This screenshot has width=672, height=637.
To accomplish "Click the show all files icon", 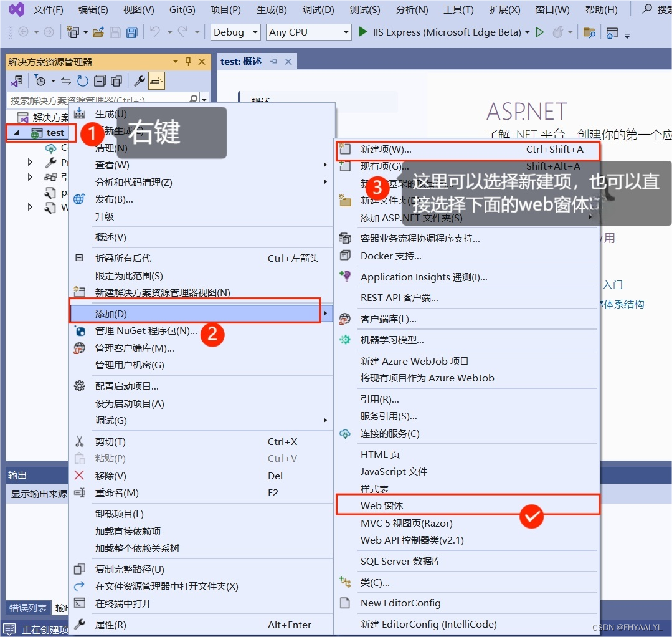I will point(116,80).
